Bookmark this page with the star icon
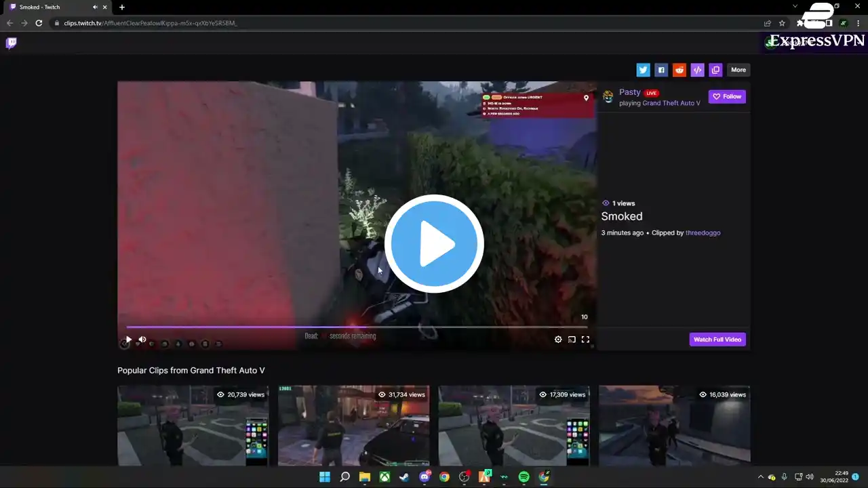This screenshot has height=488, width=868. click(x=782, y=23)
